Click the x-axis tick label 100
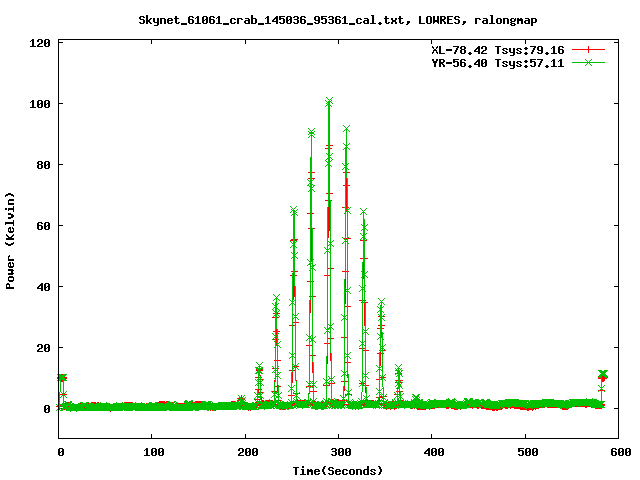Viewport: 640px width, 480px height. [x=152, y=453]
